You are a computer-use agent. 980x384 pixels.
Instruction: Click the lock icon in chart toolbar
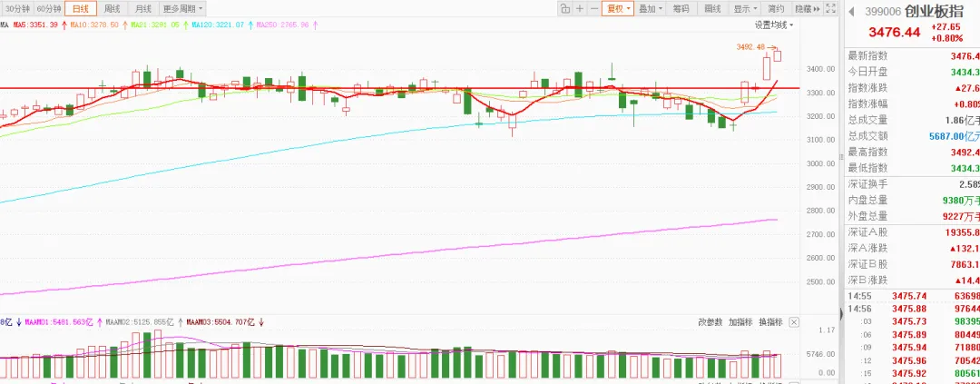[564, 9]
